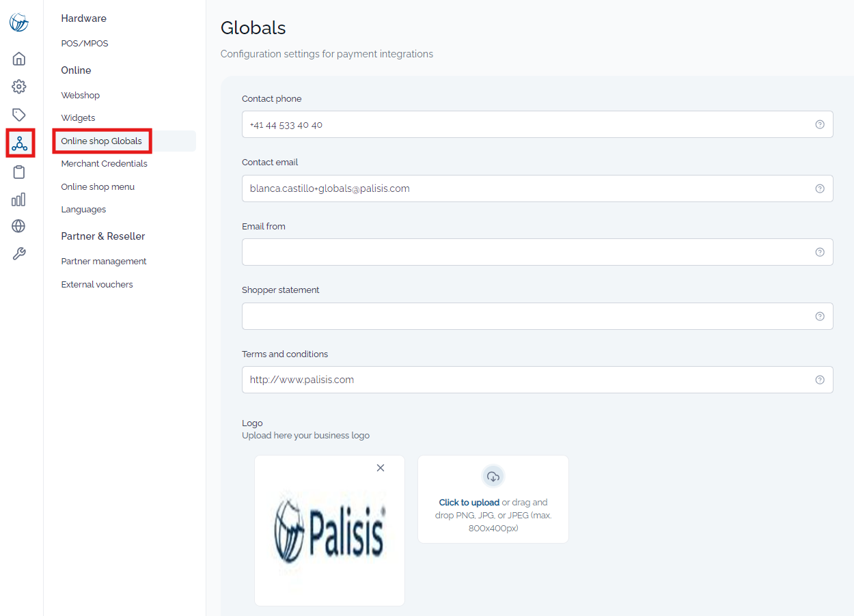The height and width of the screenshot is (616, 854).
Task: Click the Terms and conditions input field
Action: [537, 380]
